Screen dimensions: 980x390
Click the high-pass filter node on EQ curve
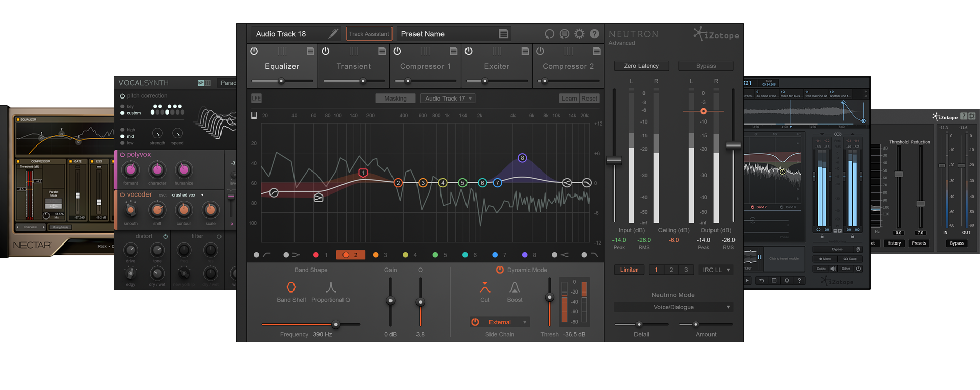click(x=274, y=193)
